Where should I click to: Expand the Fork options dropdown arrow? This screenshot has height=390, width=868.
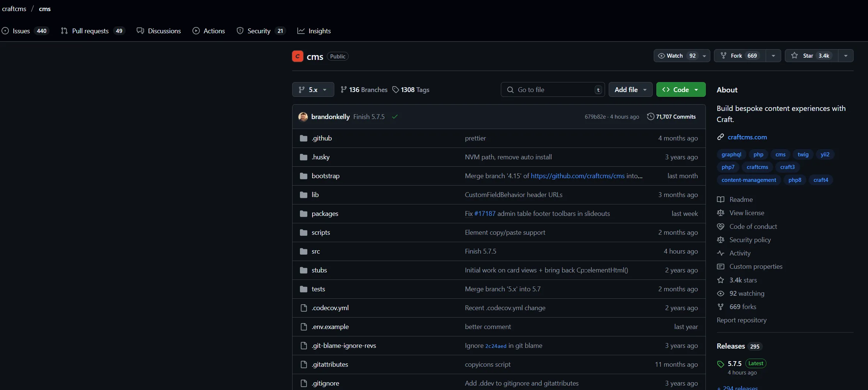[773, 56]
